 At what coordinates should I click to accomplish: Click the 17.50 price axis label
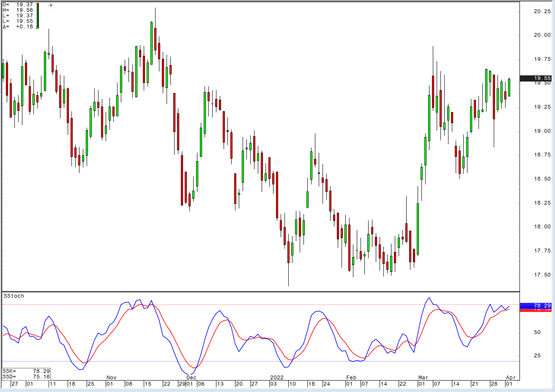click(x=542, y=275)
